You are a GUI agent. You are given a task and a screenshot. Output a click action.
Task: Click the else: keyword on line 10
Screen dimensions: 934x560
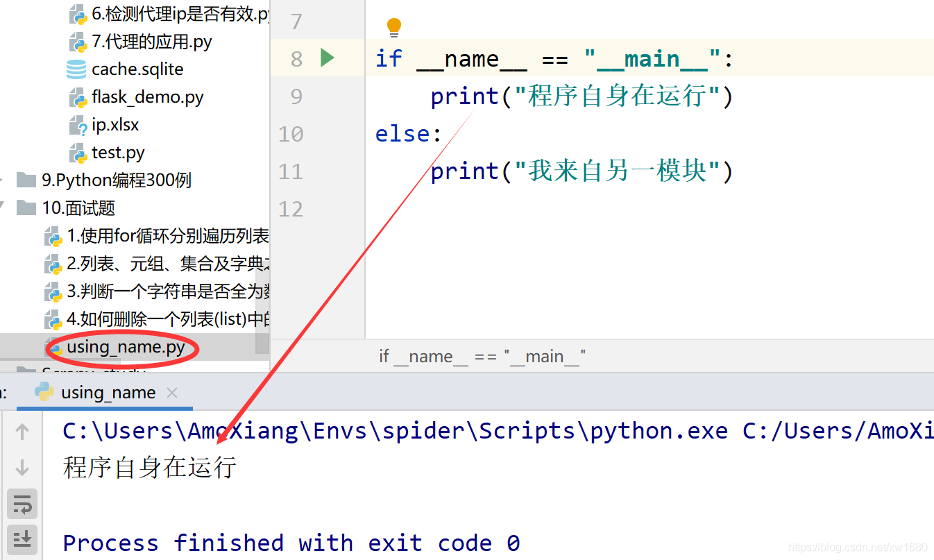coord(409,133)
